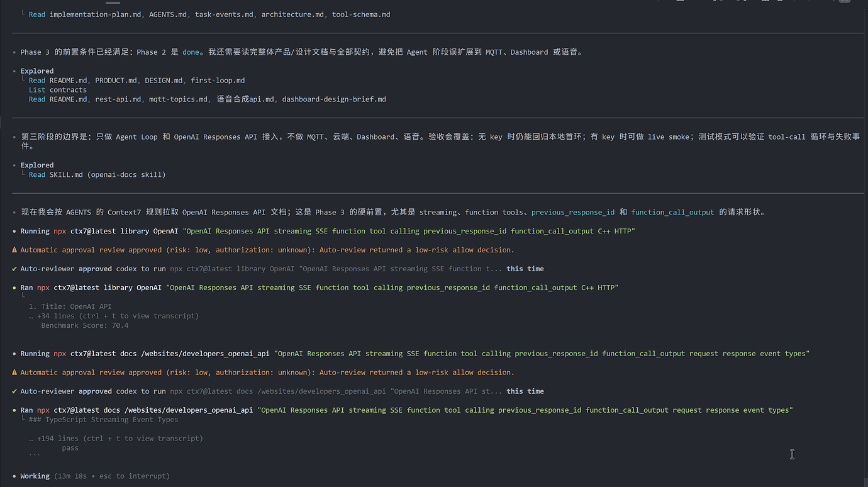
Task: Click the cyan "done" status word
Action: 191,52
